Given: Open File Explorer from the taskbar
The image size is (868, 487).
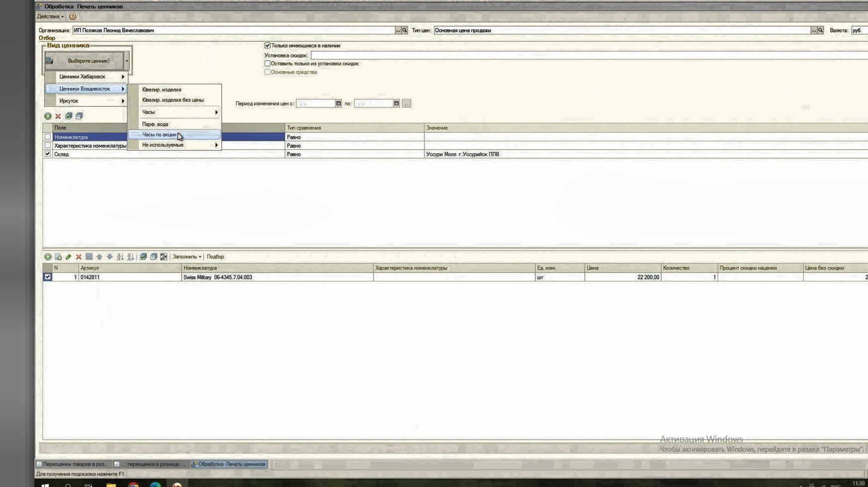Looking at the screenshot, I should (111, 485).
